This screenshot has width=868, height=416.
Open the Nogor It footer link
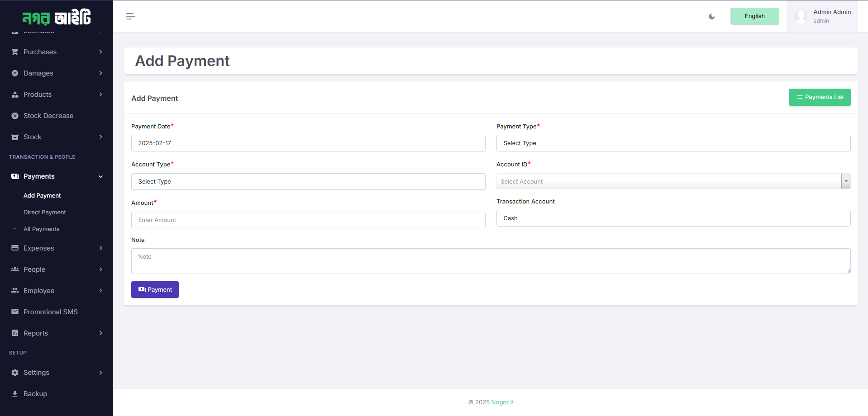click(502, 402)
